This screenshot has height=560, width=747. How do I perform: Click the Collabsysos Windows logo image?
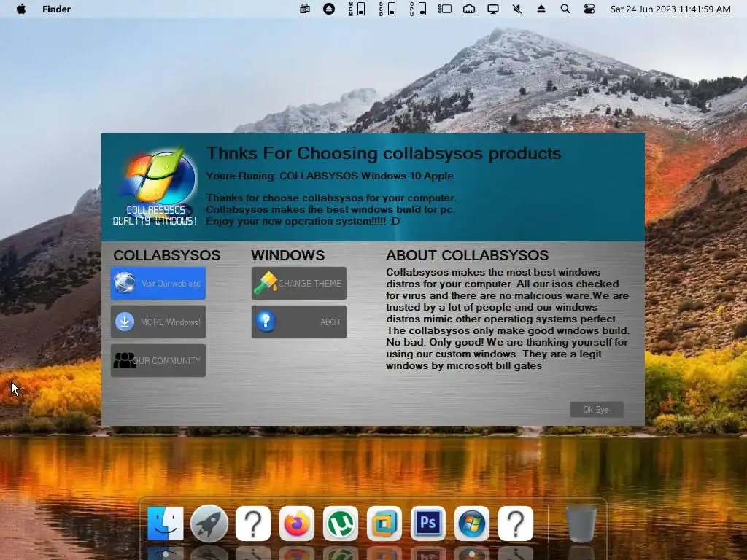point(155,187)
